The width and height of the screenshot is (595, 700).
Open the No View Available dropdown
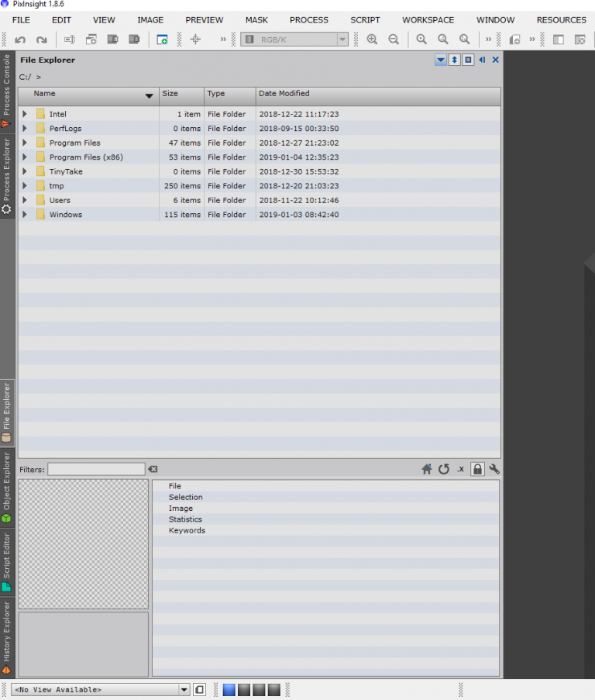coord(184,690)
